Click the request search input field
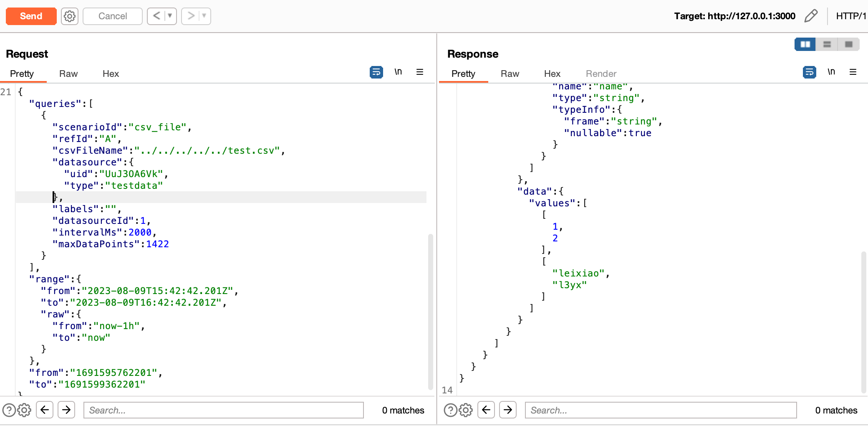Viewport: 868px width, 426px height. tap(224, 410)
